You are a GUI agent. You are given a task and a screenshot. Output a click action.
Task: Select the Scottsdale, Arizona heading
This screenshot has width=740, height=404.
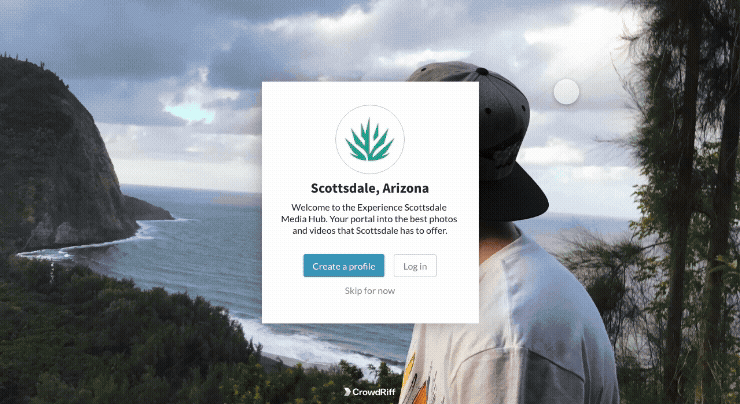pos(370,188)
